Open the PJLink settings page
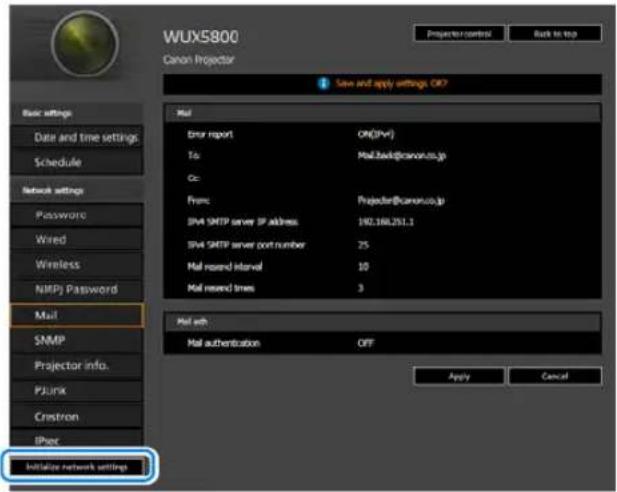Viewport: 617px width, 492px height. click(x=77, y=391)
